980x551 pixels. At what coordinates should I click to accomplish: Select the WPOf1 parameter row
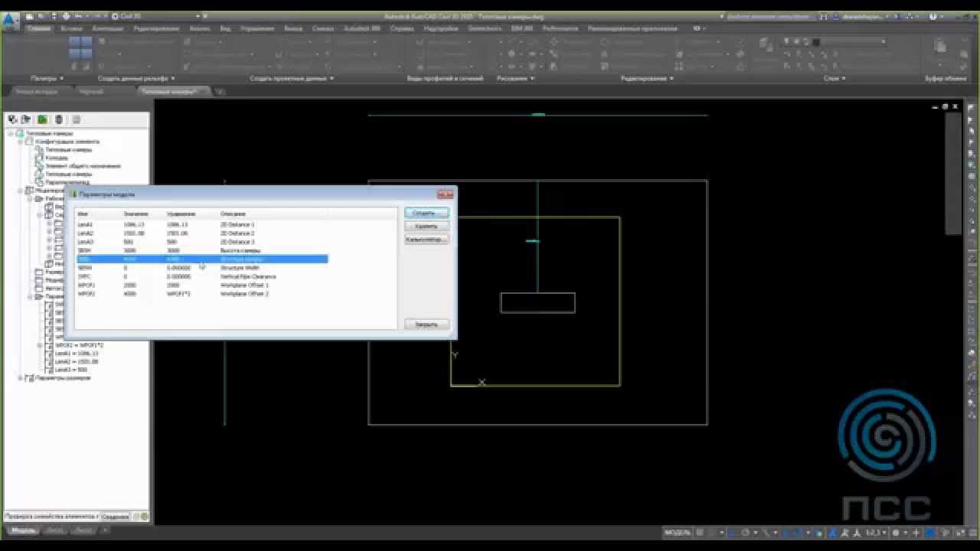point(202,285)
